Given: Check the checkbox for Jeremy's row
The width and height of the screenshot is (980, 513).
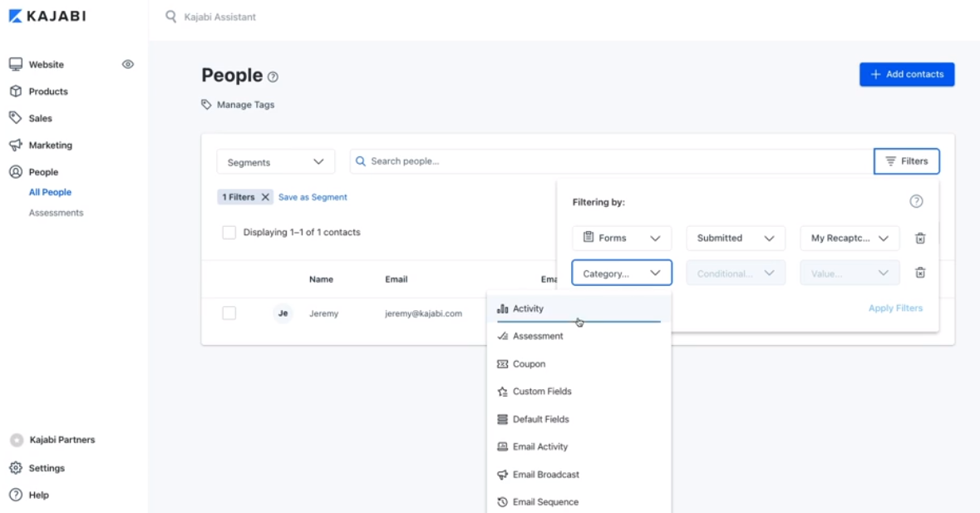Looking at the screenshot, I should 229,313.
